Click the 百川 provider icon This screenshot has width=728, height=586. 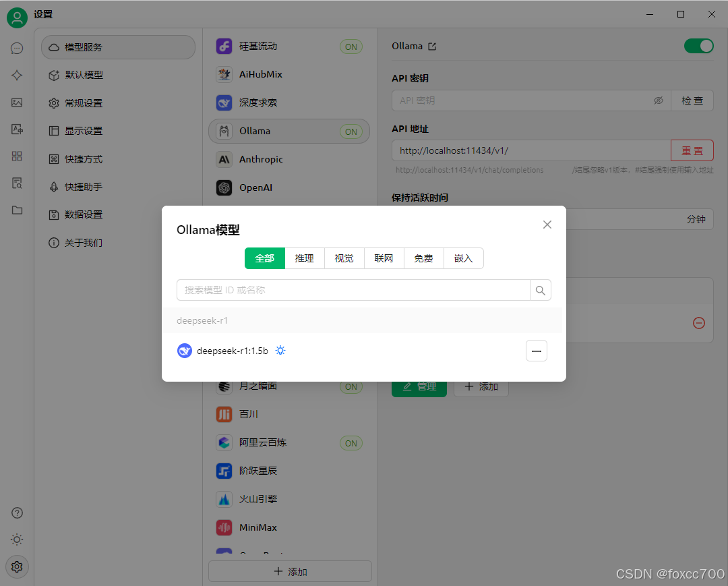click(x=224, y=414)
